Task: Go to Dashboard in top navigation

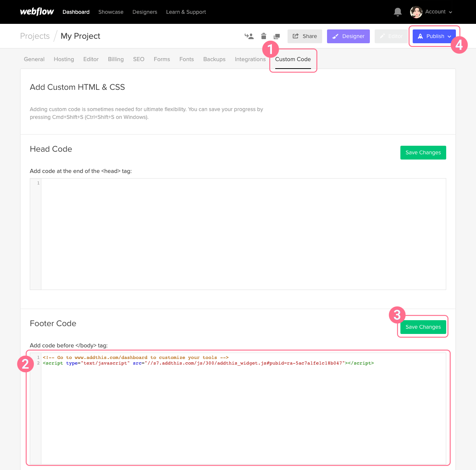Action: pyautogui.click(x=76, y=12)
